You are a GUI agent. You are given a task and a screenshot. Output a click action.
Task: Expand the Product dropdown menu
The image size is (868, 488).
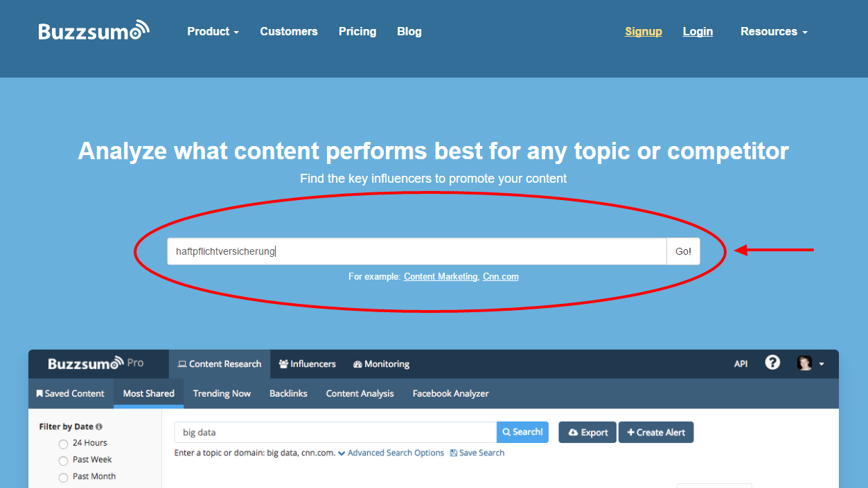coord(213,32)
